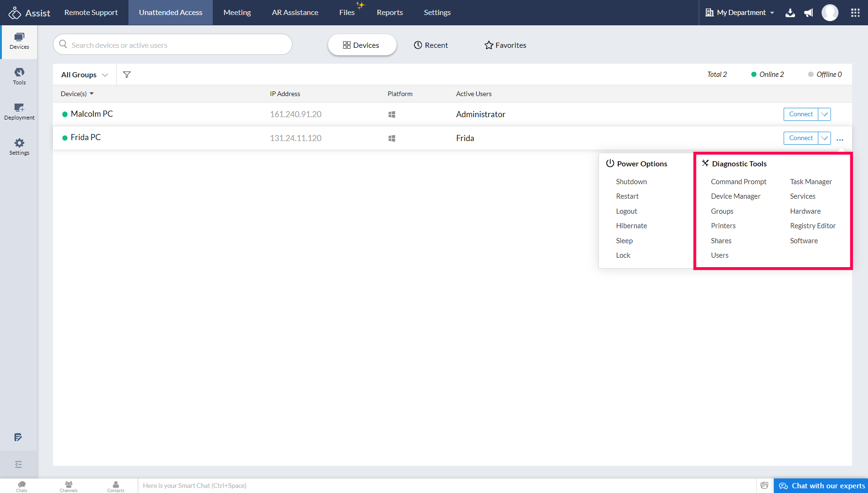Open the feedback notes icon in sidebar
Image resolution: width=868 pixels, height=493 pixels.
click(18, 437)
